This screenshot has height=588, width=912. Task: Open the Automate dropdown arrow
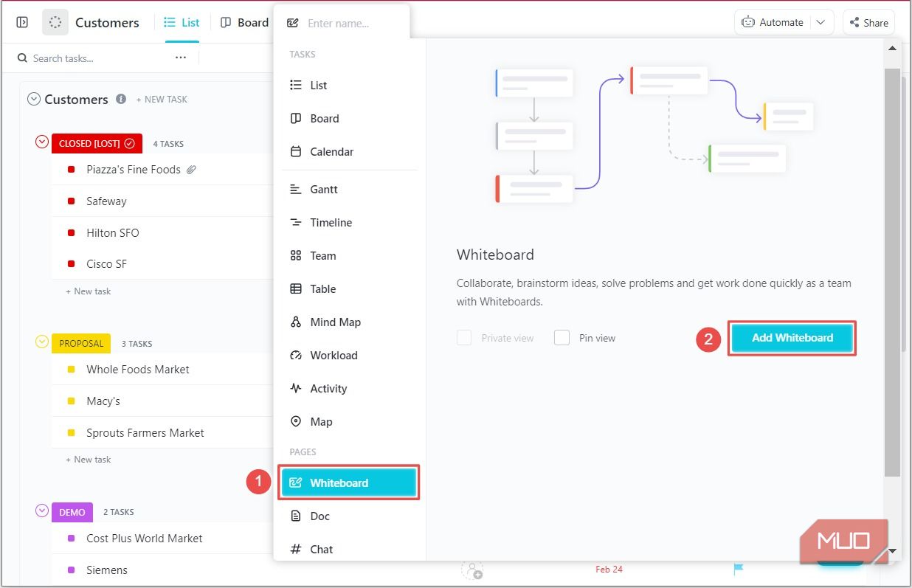tap(821, 22)
